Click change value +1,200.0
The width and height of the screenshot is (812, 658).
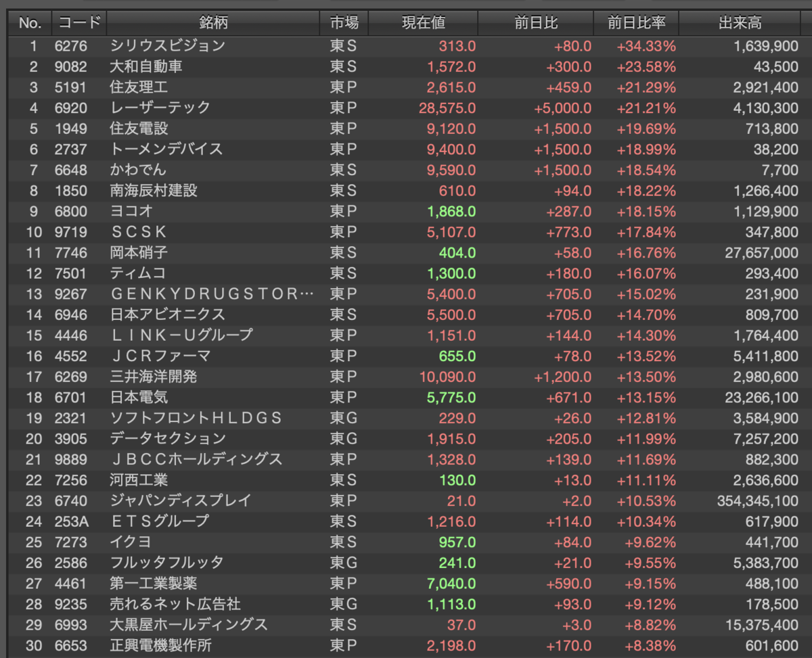tap(562, 376)
